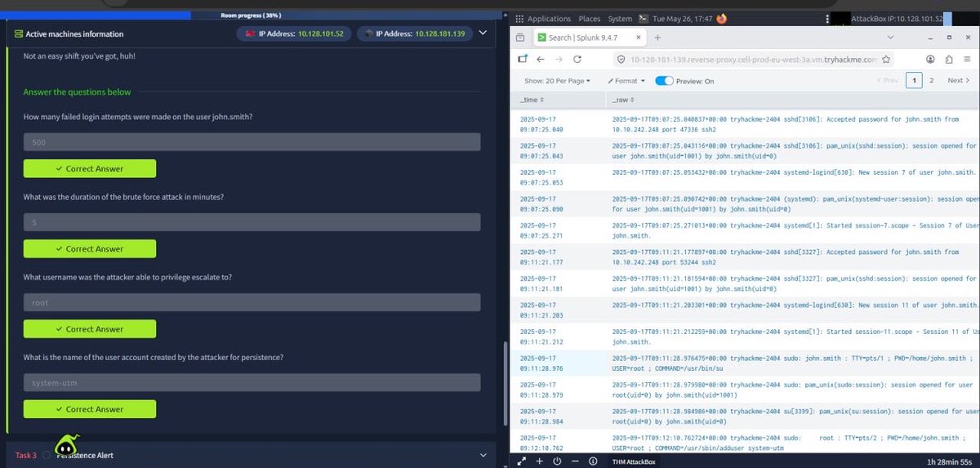Open Firefox tab overview icon

click(520, 38)
